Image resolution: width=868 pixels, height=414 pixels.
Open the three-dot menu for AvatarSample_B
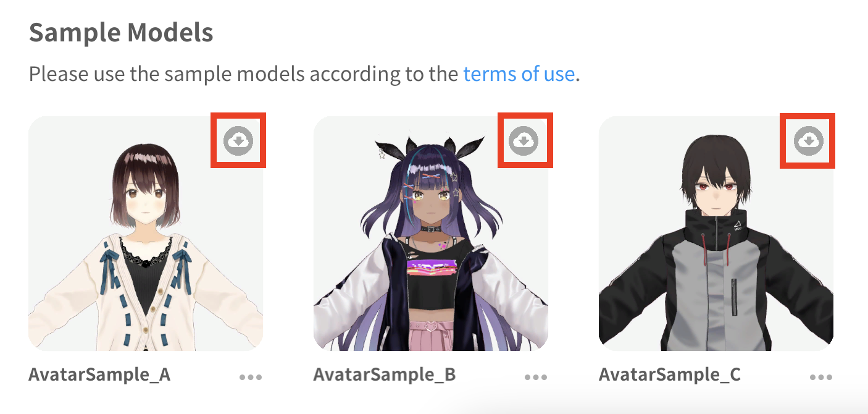[536, 377]
